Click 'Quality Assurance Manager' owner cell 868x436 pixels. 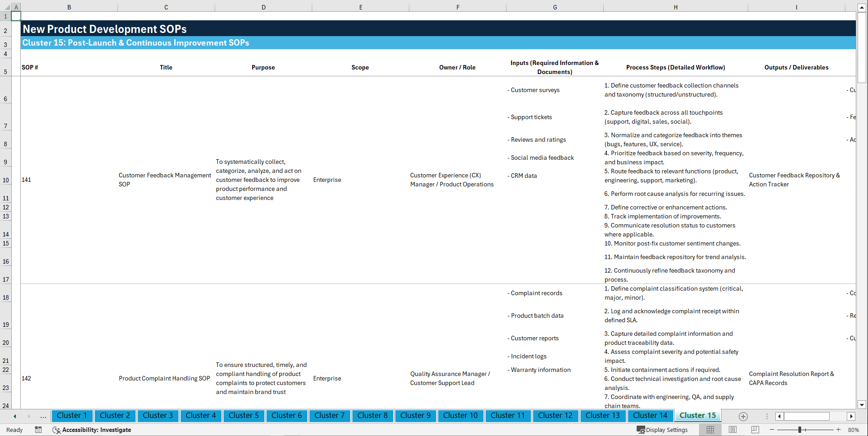[450, 378]
